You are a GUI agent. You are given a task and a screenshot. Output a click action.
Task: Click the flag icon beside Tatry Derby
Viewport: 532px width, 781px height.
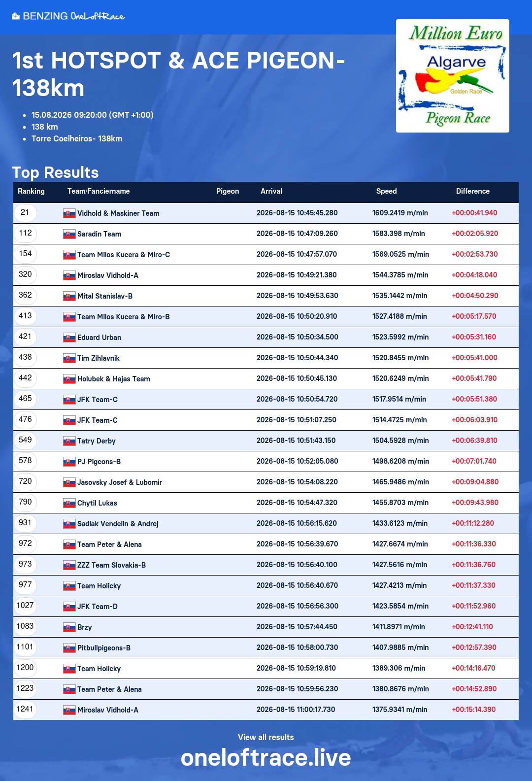point(69,441)
